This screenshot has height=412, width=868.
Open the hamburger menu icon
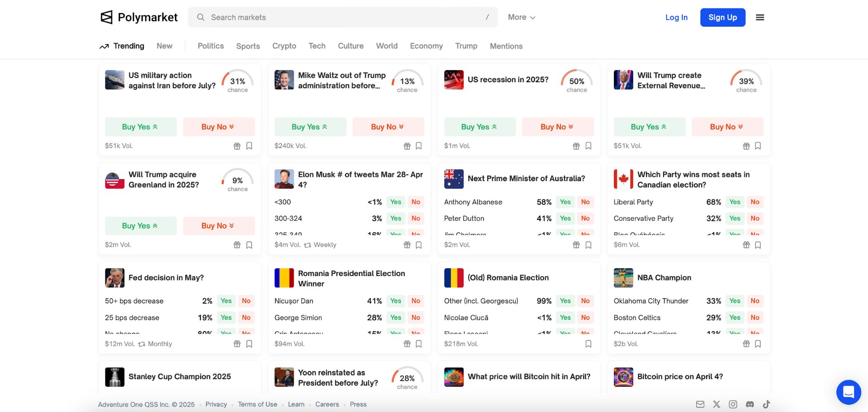tap(760, 17)
